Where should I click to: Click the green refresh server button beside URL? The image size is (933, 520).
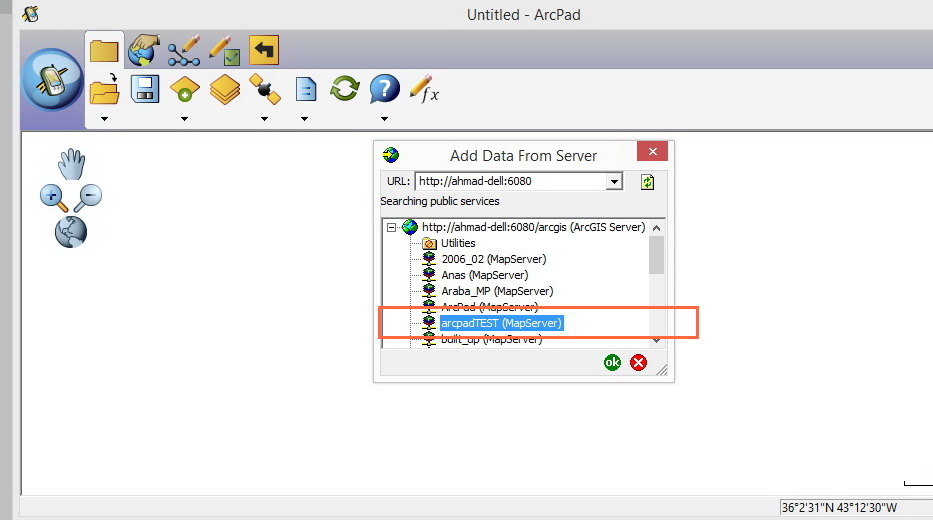tap(647, 182)
